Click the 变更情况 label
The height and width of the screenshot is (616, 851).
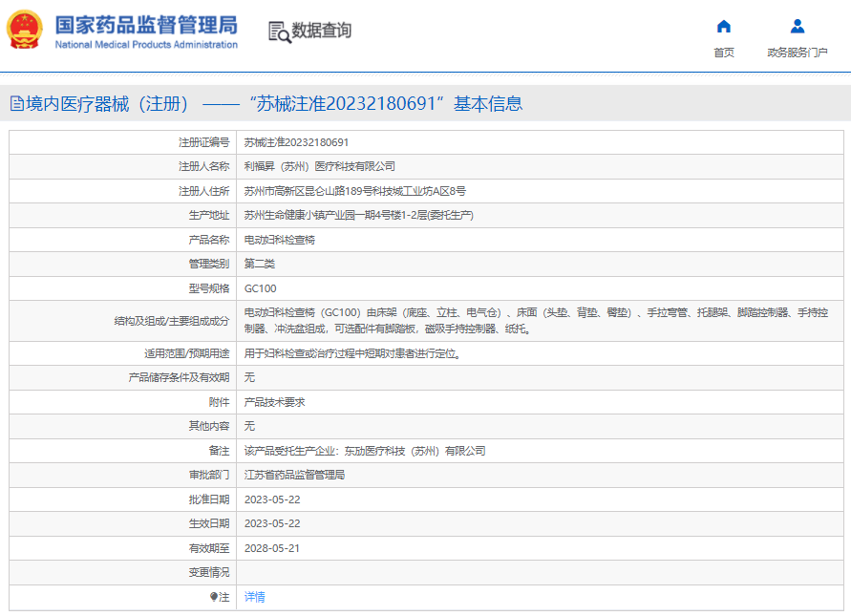coord(209,573)
